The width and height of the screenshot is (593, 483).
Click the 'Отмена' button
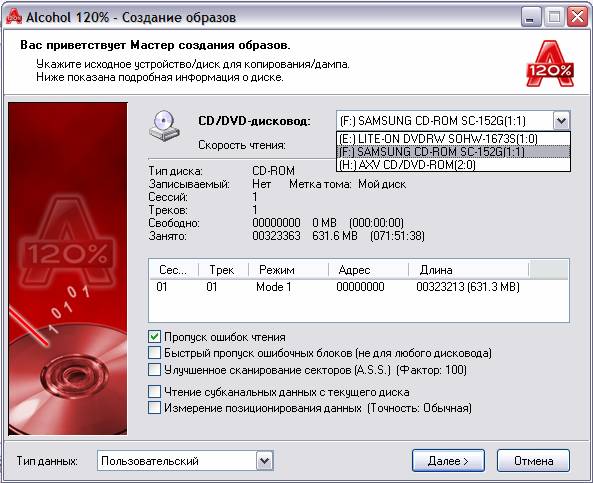click(x=533, y=461)
